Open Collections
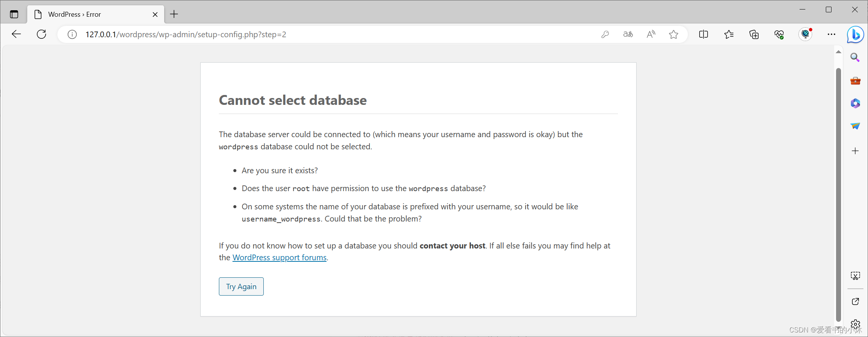Screen dimensions: 868x337 coord(754,35)
